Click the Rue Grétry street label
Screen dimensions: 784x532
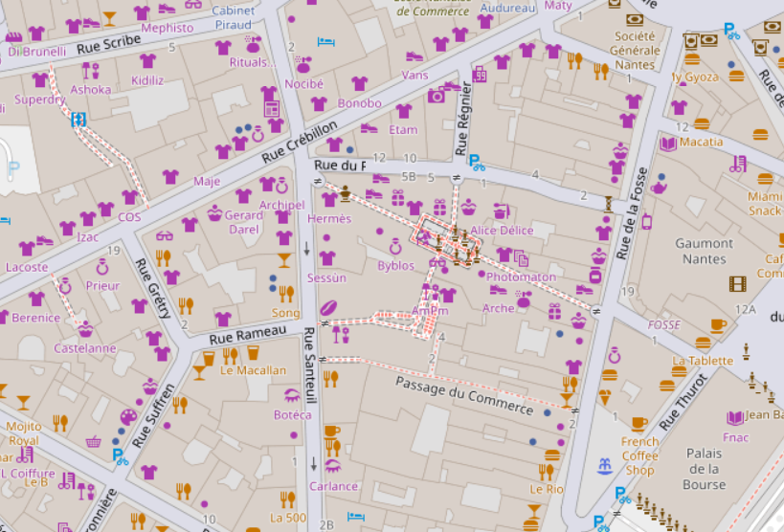coord(153,289)
